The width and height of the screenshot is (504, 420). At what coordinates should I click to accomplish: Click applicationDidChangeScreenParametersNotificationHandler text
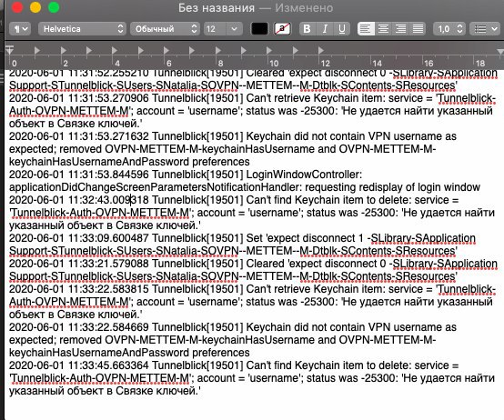[155, 187]
